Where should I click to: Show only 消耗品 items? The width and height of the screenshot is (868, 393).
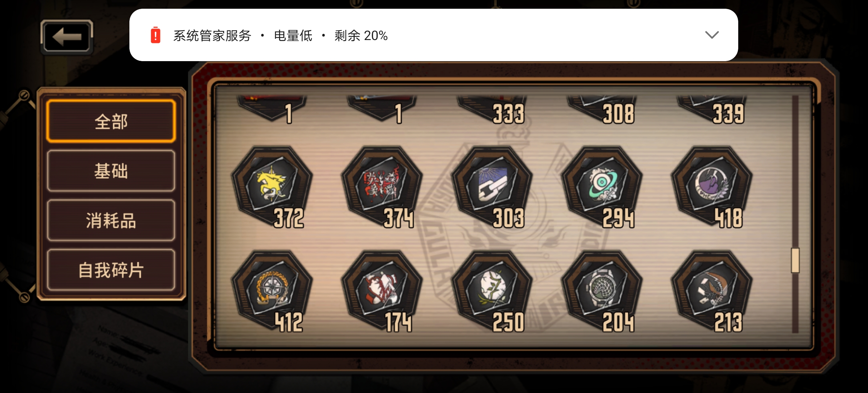[x=111, y=220]
